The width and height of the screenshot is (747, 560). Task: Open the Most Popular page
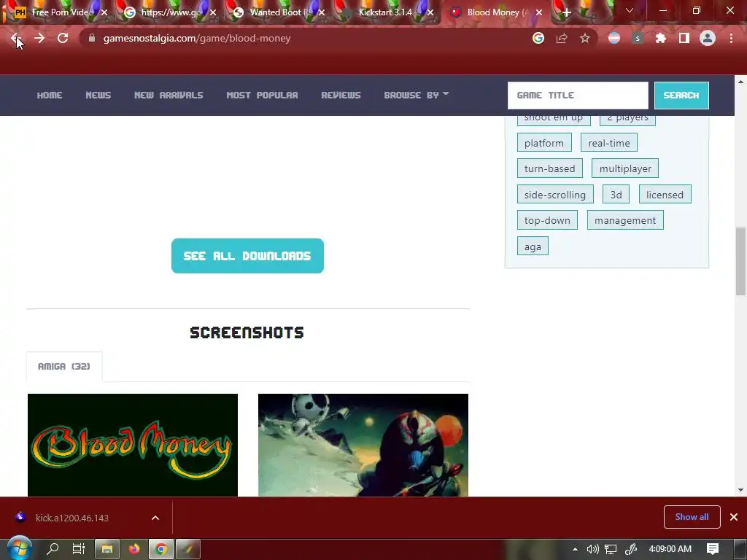tap(262, 96)
